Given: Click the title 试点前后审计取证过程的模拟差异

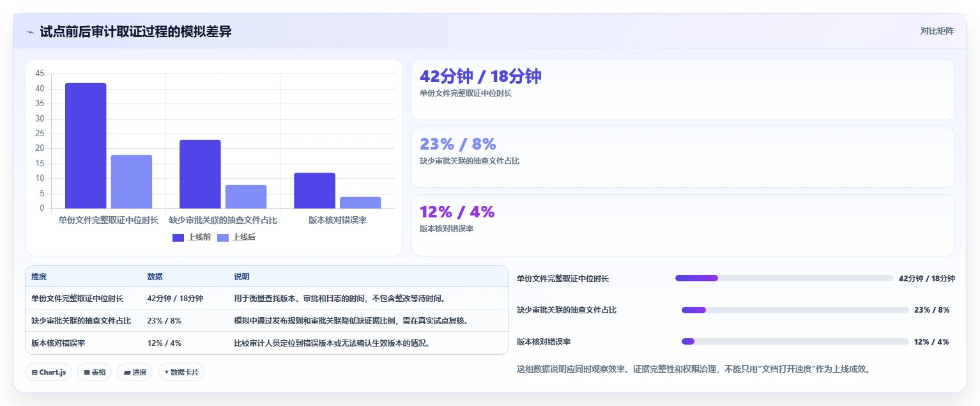Looking at the screenshot, I should [x=135, y=31].
